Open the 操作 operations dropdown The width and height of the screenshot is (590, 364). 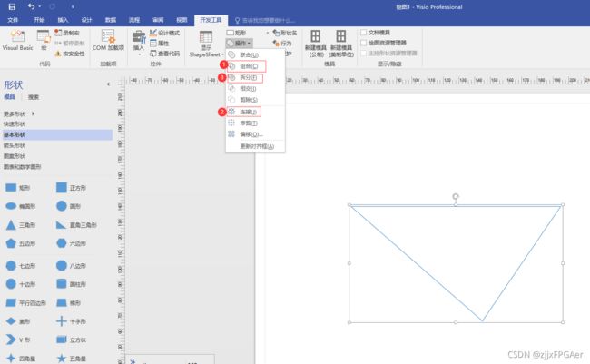(x=240, y=44)
